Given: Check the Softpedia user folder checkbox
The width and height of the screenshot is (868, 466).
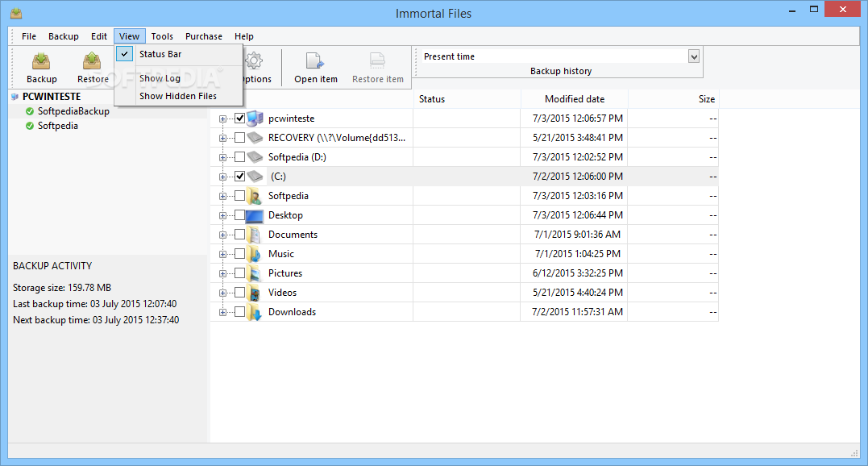Looking at the screenshot, I should coord(239,195).
